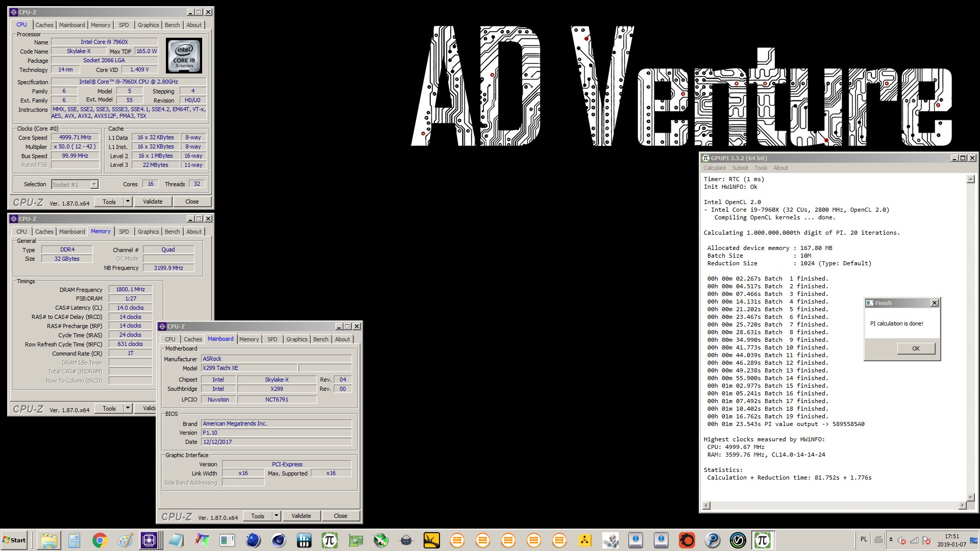Click the muted volume speaker tray icon

[x=902, y=540]
